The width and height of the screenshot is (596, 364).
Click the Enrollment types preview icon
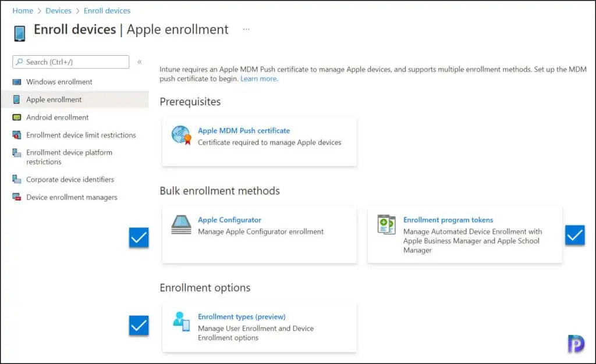182,322
